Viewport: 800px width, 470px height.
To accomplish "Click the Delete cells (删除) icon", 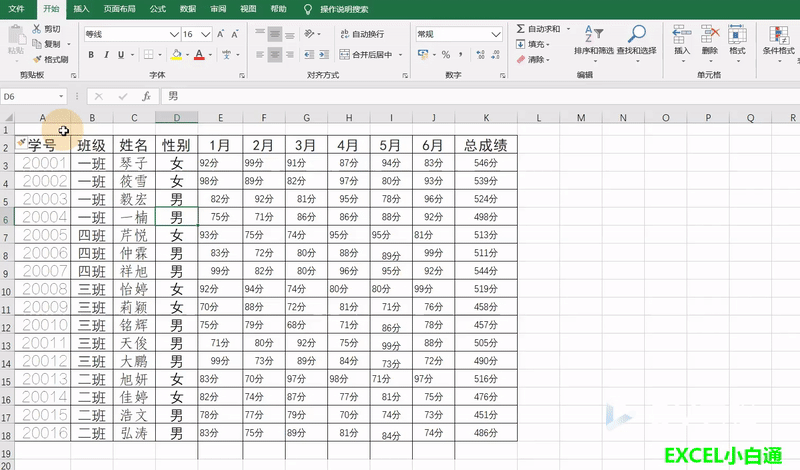I will (x=710, y=34).
